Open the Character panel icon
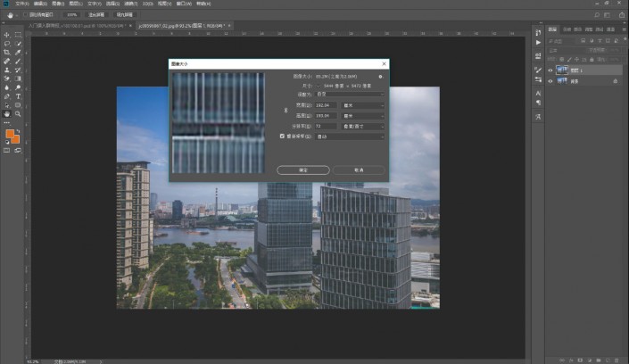The height and width of the screenshot is (364, 629). pos(538,93)
